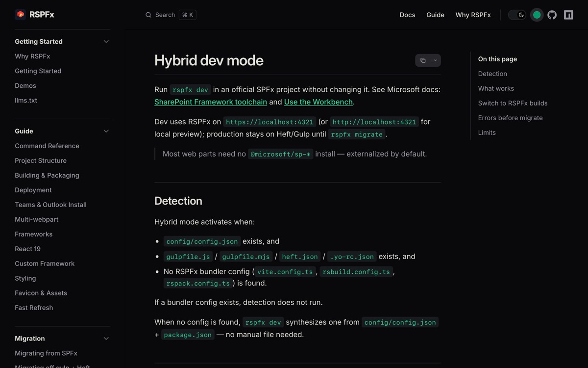This screenshot has width=588, height=368.
Task: Click the Hybrid dev mode heading
Action: 209,60
